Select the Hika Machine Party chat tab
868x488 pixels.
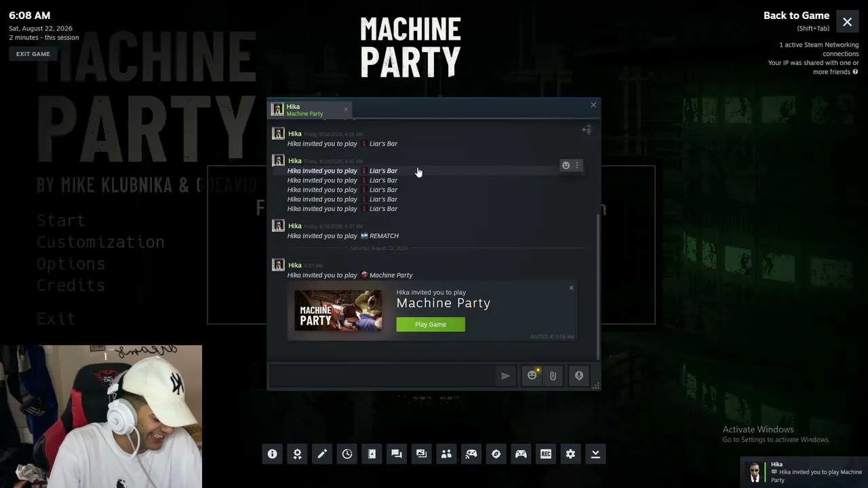pos(311,110)
